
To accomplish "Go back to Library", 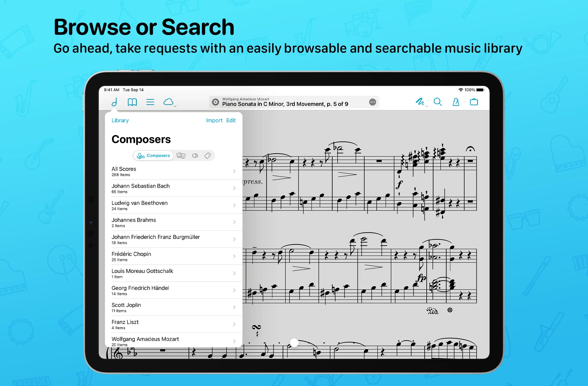I will pyautogui.click(x=120, y=120).
